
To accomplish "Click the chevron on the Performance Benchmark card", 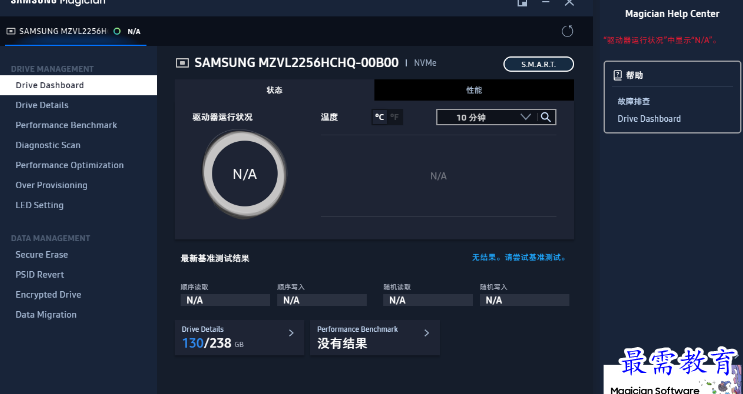I will coord(426,333).
